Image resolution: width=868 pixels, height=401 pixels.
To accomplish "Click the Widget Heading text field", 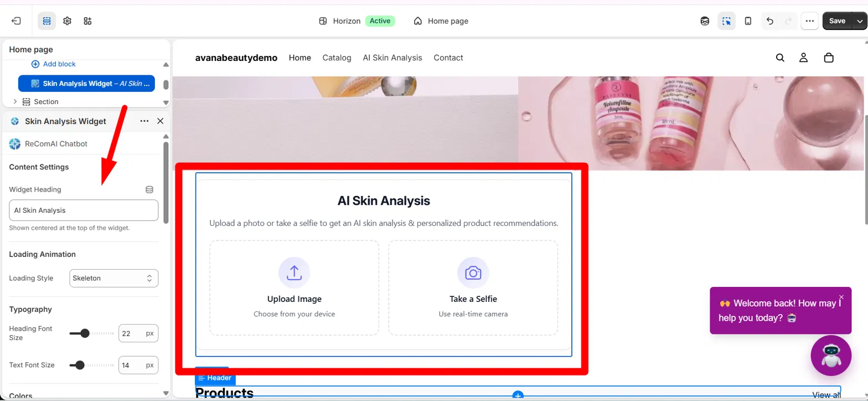I will pos(84,210).
